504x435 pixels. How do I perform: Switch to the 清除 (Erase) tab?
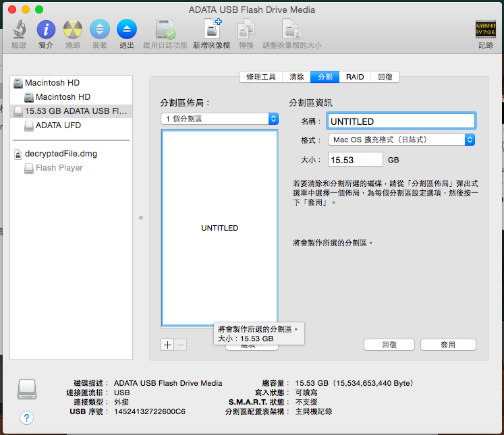[x=296, y=77]
